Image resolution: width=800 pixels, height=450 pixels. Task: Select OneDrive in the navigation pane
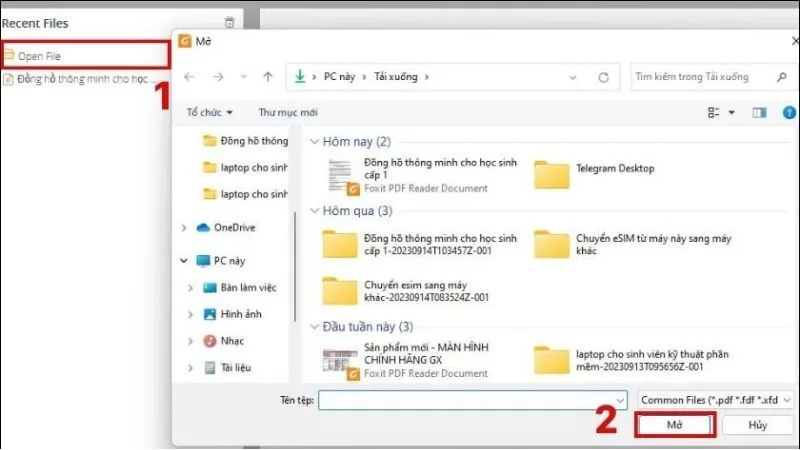pos(226,228)
